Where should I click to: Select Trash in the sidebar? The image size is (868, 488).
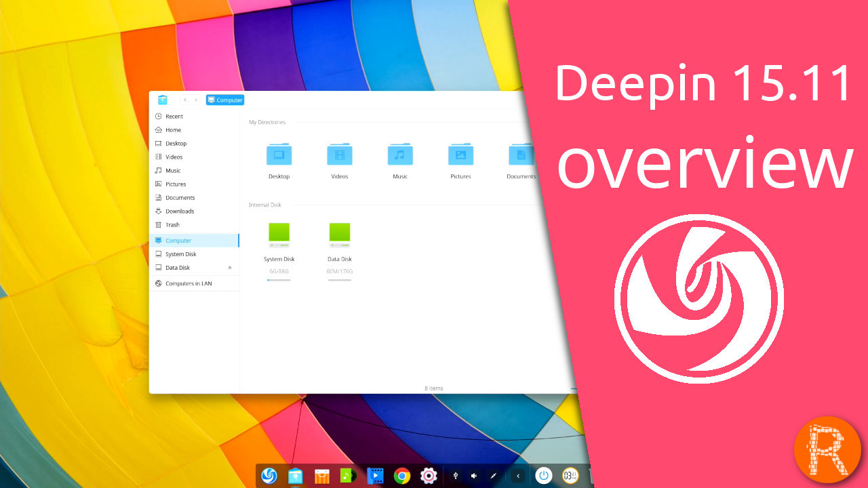(x=172, y=225)
